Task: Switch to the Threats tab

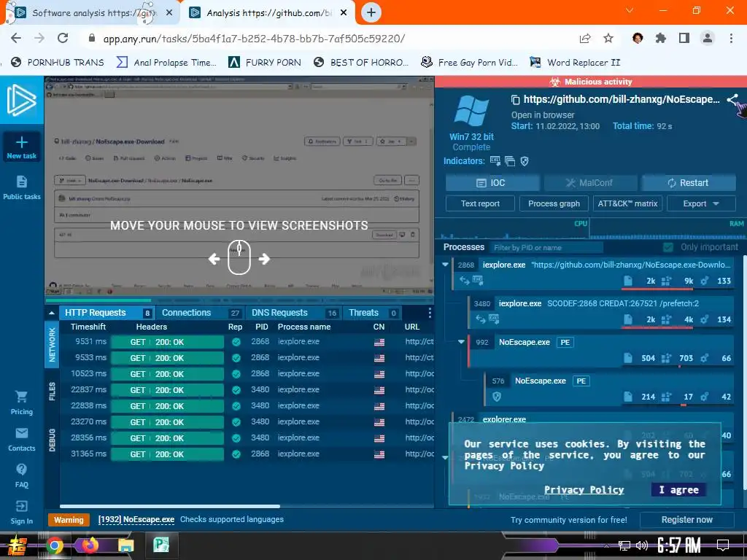Action: (x=371, y=313)
